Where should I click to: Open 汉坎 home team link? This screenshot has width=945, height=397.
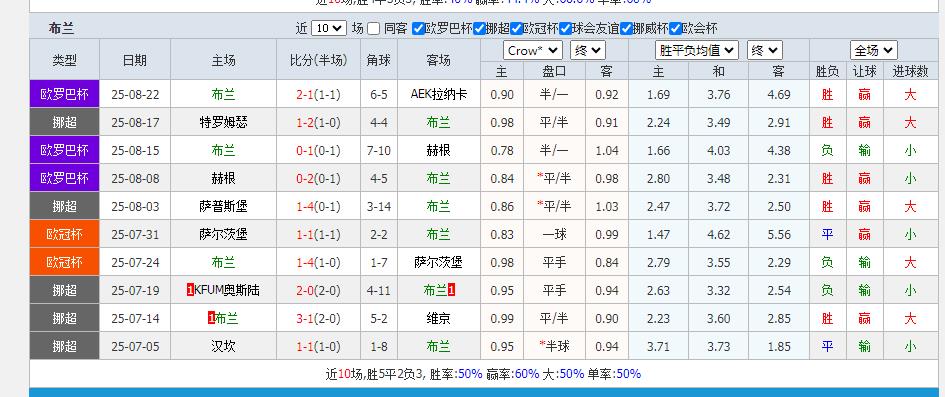tap(224, 346)
